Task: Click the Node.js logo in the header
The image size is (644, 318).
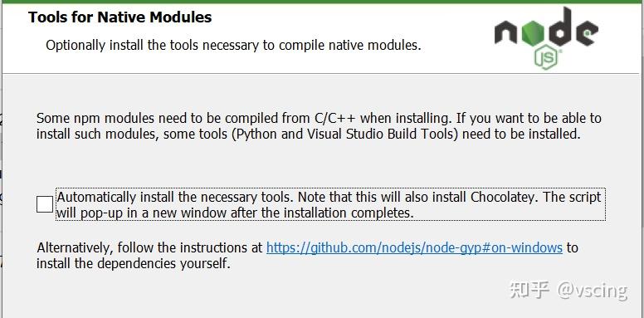Action: click(546, 38)
